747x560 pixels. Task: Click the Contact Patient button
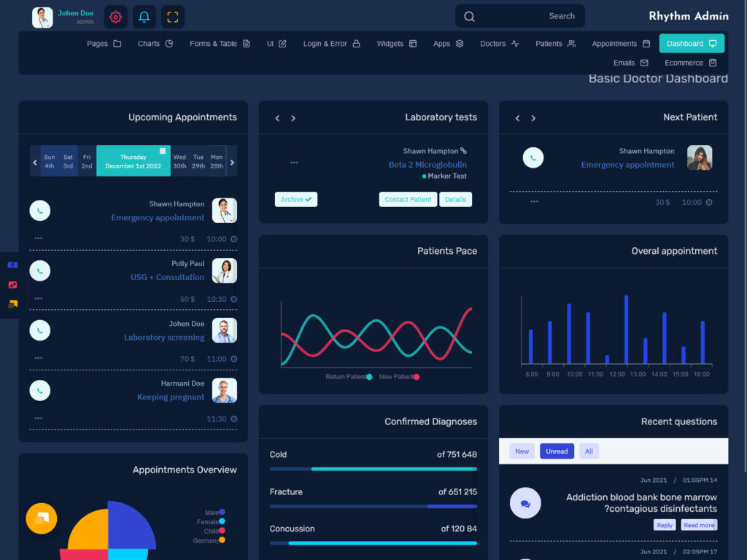[x=407, y=198]
